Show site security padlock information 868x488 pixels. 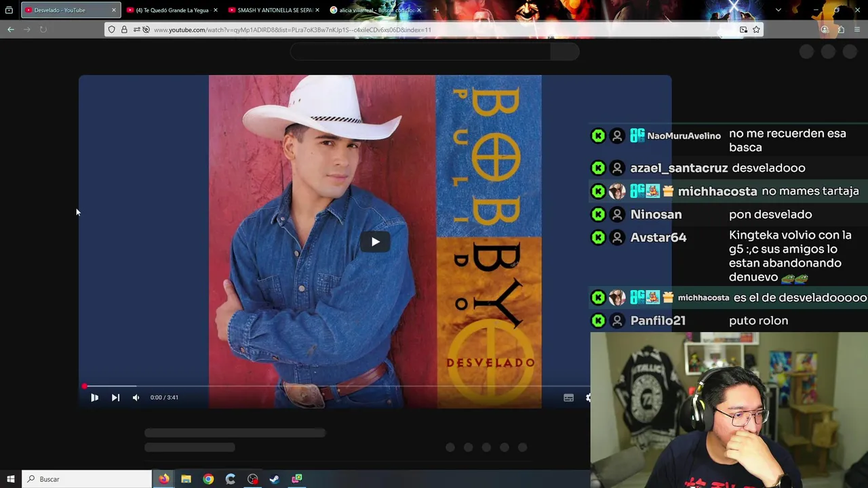click(124, 30)
